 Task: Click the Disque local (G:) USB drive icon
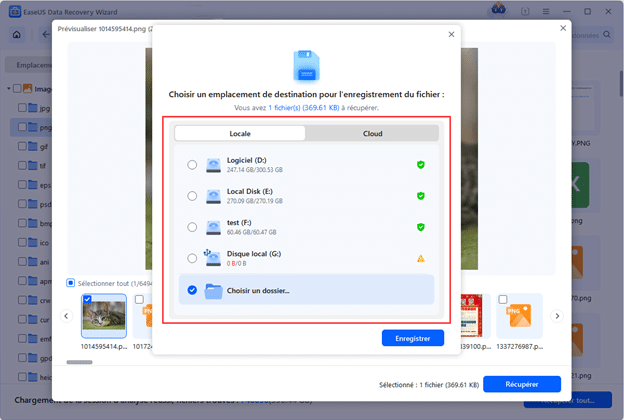tap(213, 258)
